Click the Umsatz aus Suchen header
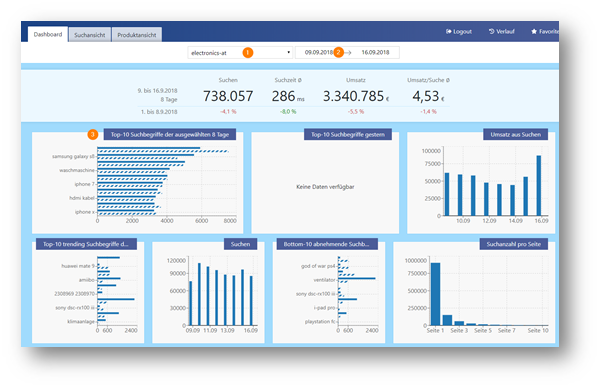The image size is (601, 389). (516, 135)
